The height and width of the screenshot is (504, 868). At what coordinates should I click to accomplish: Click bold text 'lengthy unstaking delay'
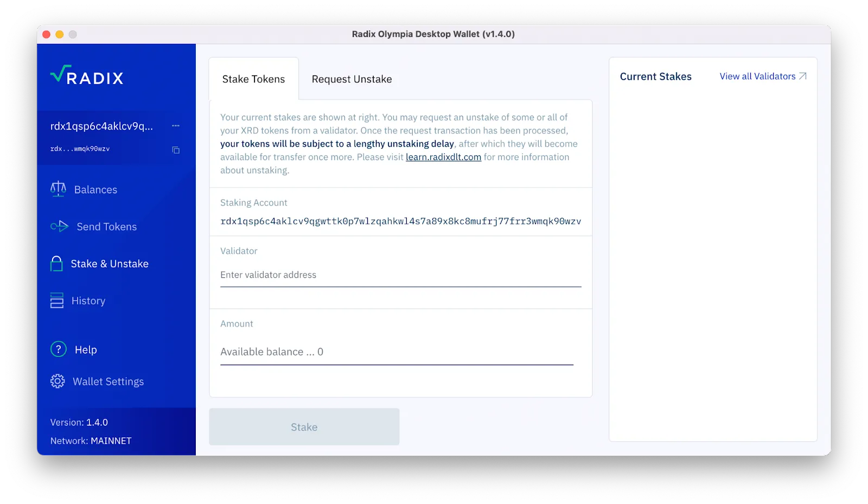(404, 144)
